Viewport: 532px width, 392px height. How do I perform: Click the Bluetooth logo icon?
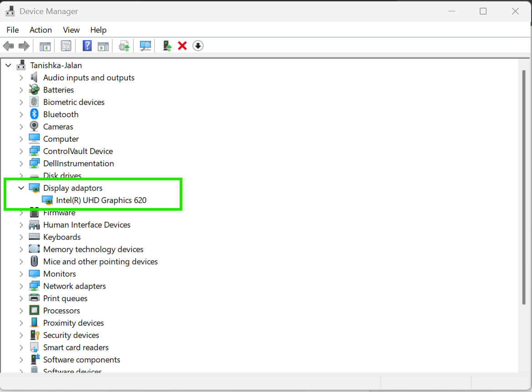coord(34,114)
